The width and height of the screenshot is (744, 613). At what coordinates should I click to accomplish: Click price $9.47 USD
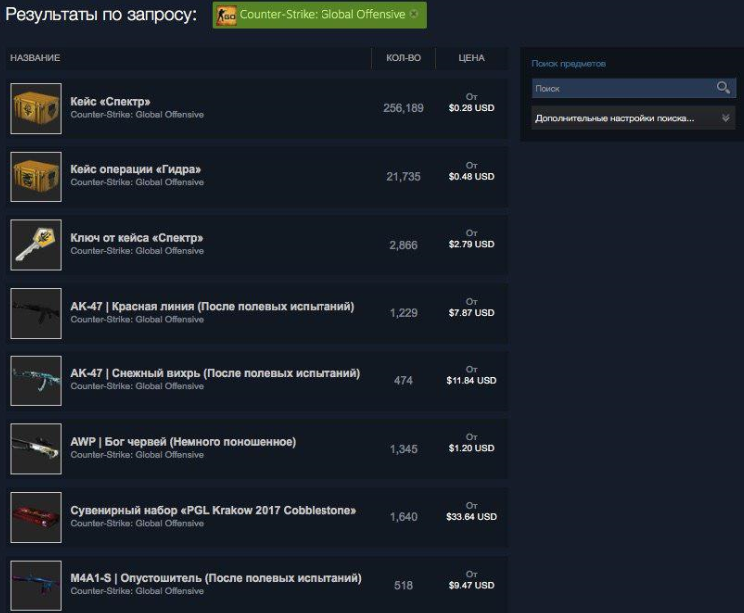pyautogui.click(x=471, y=585)
